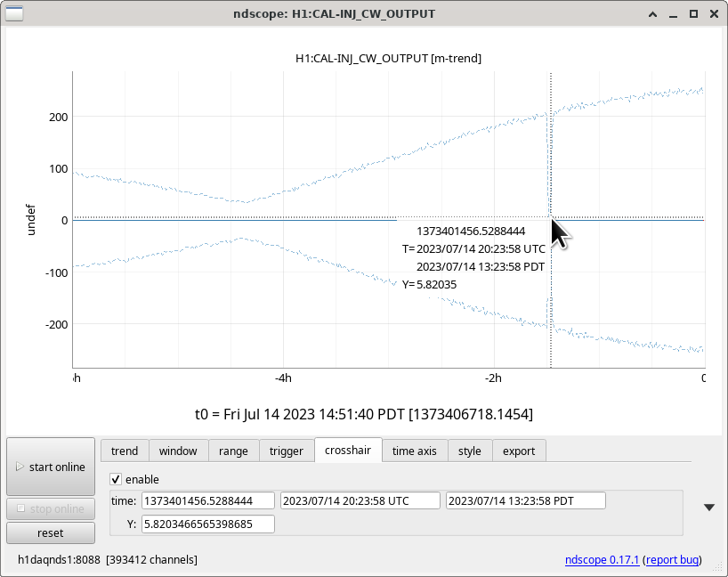The height and width of the screenshot is (577, 728).
Task: Toggle the crosshair enable checkbox
Action: [117, 479]
